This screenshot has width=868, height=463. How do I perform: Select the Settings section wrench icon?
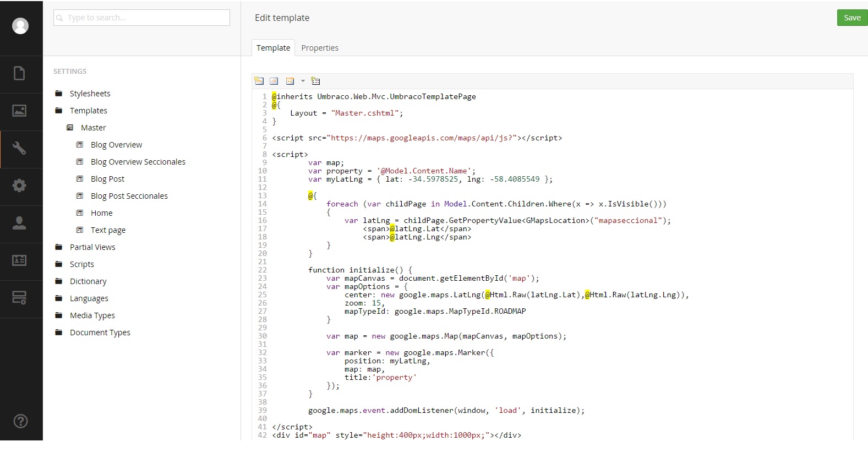tap(19, 148)
